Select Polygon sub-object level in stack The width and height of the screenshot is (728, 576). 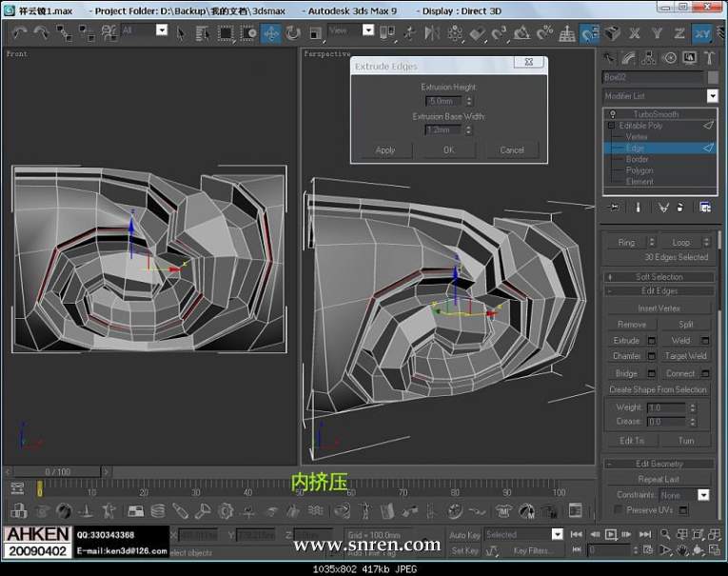tap(639, 170)
